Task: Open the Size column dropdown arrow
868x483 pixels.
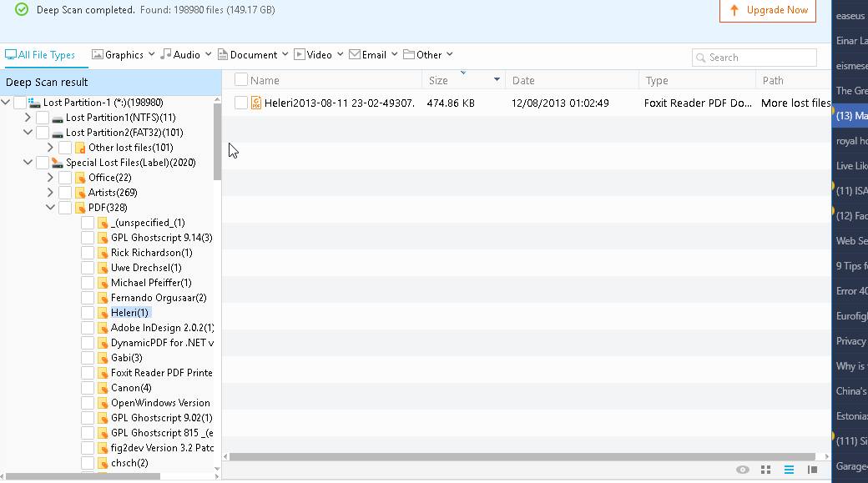Action: 497,80
